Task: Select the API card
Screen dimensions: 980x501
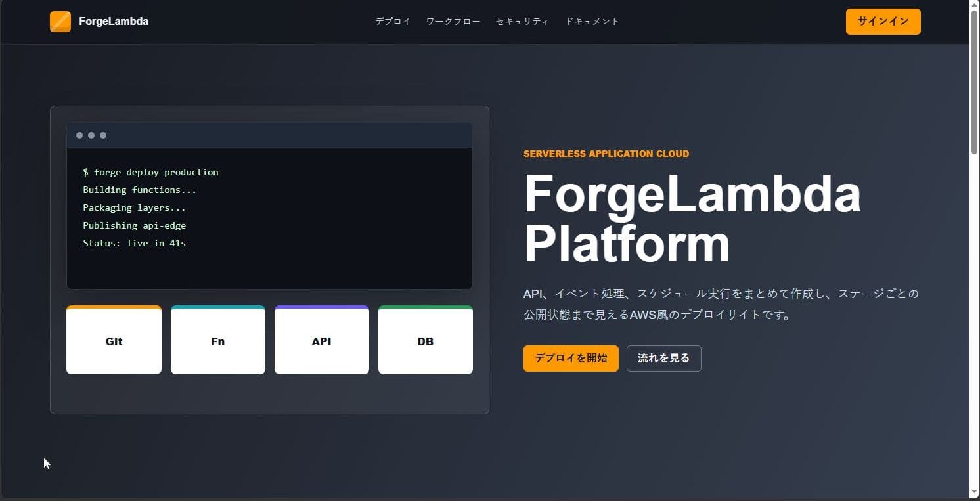Action: (322, 340)
